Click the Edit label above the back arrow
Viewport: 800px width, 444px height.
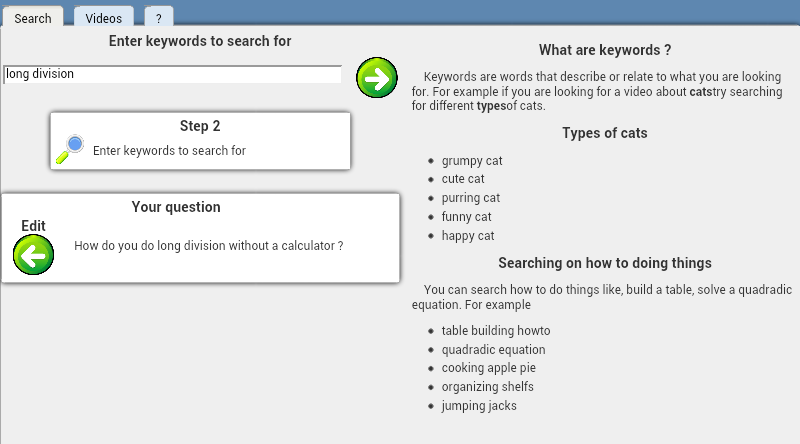(x=33, y=226)
